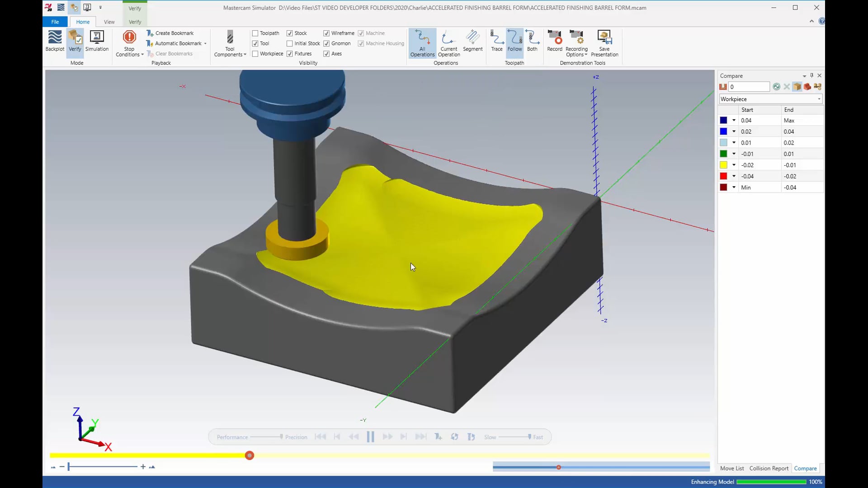Select the Verify tab in ribbon

(x=134, y=21)
